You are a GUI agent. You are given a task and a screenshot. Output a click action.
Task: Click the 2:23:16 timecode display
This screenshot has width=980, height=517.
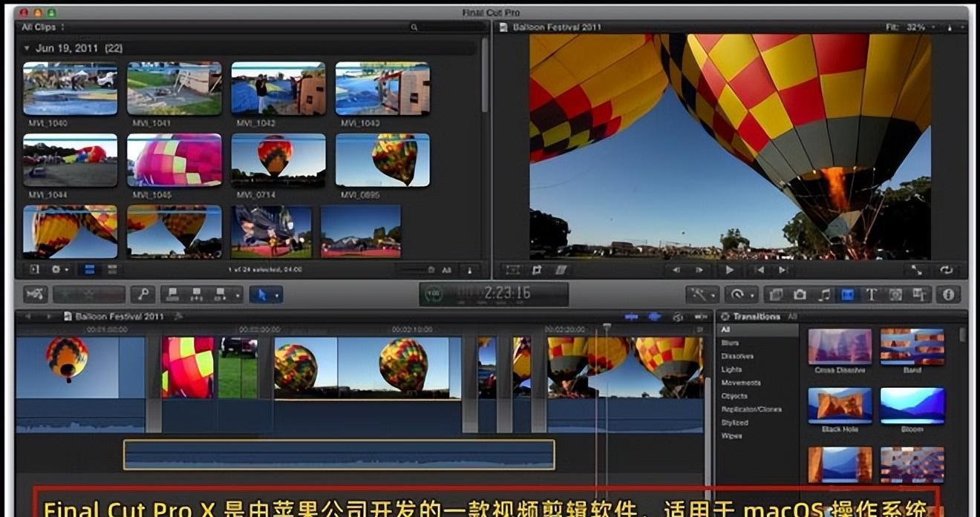494,294
